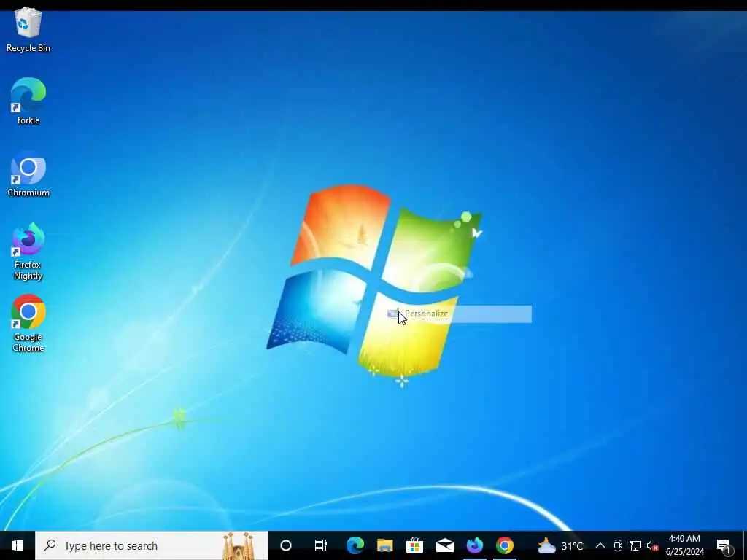Open Cortana from the taskbar circle icon
This screenshot has height=560, width=747.
point(286,545)
